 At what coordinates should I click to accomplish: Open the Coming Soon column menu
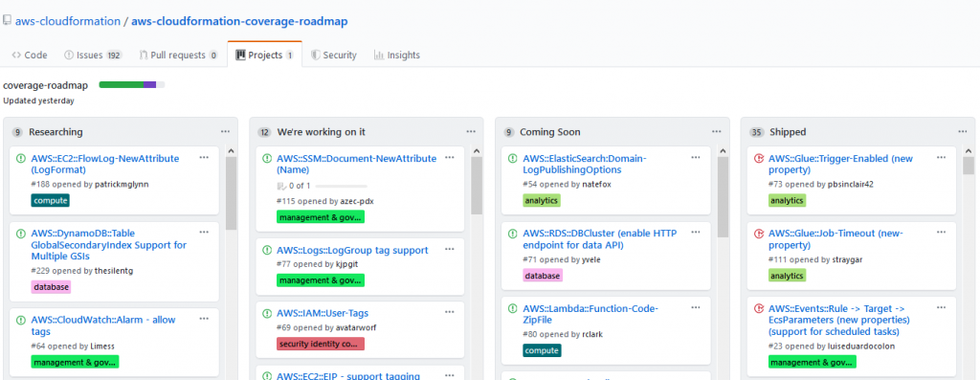tap(717, 132)
